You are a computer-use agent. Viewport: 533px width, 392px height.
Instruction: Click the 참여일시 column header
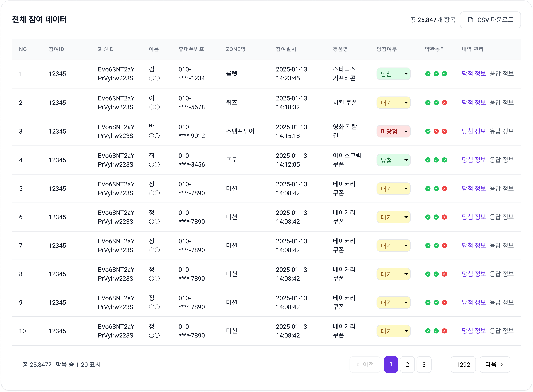tap(286, 49)
